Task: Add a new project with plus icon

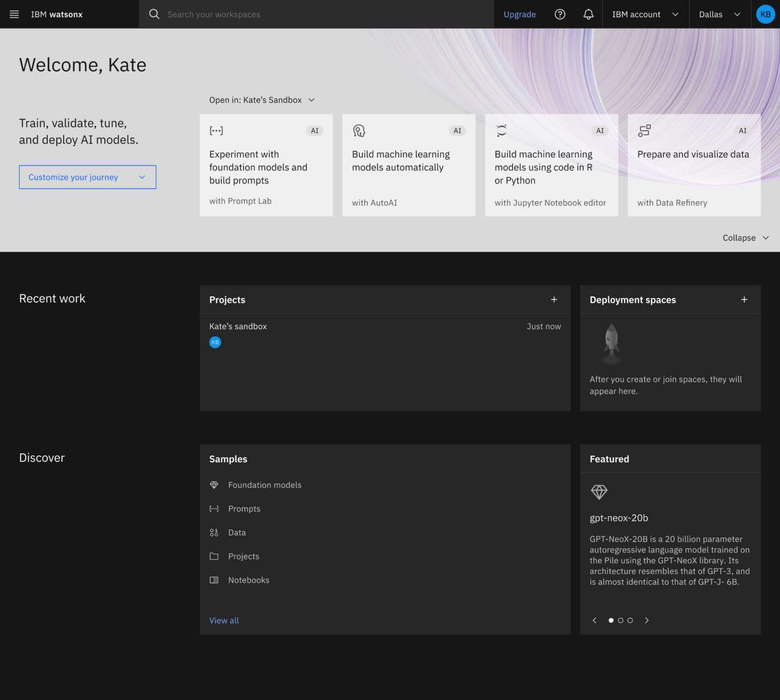Action: point(554,300)
